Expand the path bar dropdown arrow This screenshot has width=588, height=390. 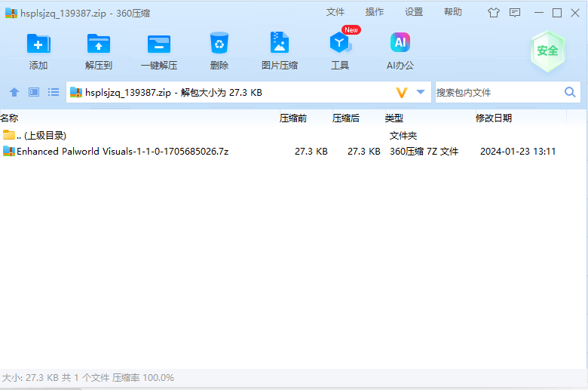click(x=421, y=92)
